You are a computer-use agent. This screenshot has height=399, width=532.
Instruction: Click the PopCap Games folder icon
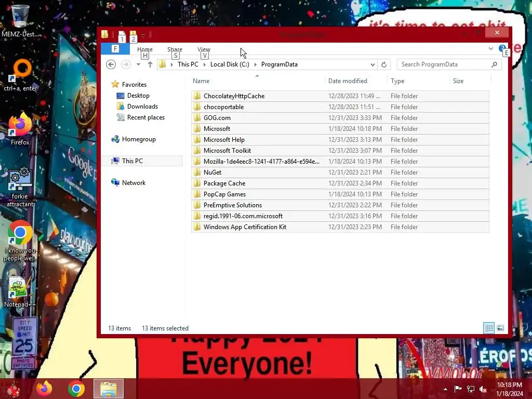coord(197,194)
